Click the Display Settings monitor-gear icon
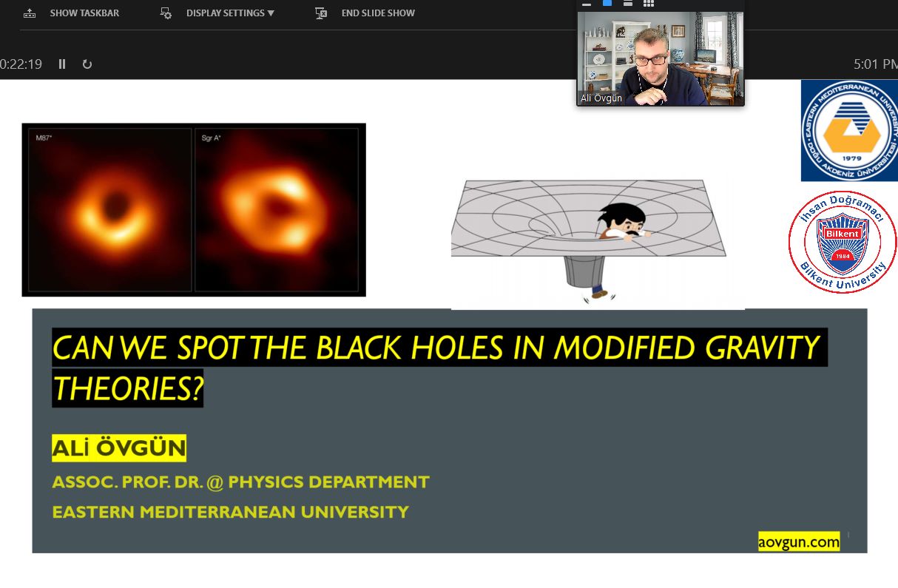898x588 pixels. click(166, 13)
